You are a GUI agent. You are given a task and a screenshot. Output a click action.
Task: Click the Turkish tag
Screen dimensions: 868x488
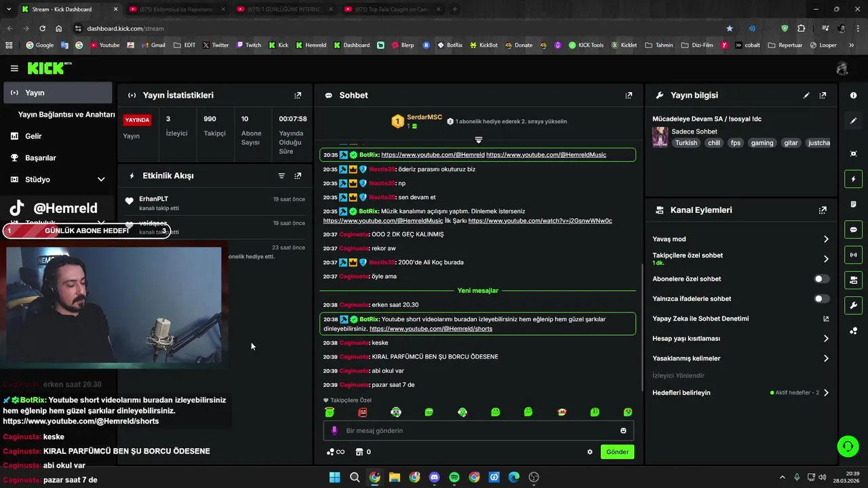pyautogui.click(x=686, y=143)
